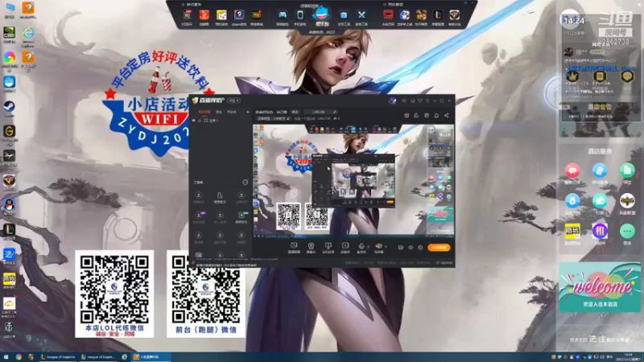Open streaming settings gear next to orange button
This screenshot has height=362, width=644.
click(x=420, y=248)
